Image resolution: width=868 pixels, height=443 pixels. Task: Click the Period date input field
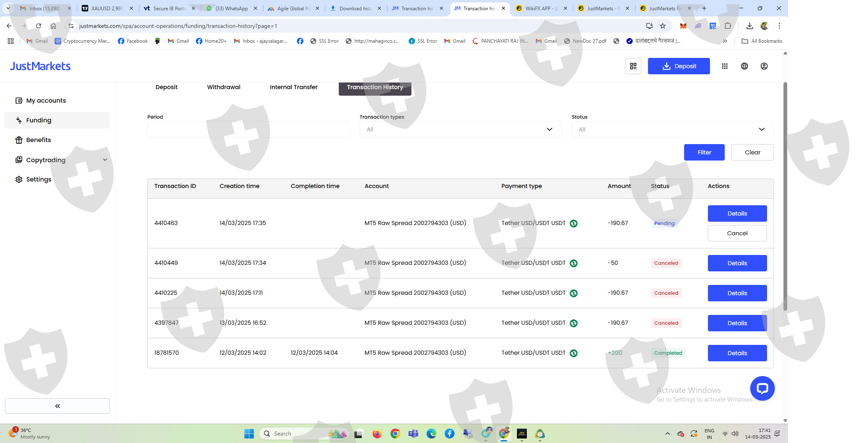coord(248,129)
